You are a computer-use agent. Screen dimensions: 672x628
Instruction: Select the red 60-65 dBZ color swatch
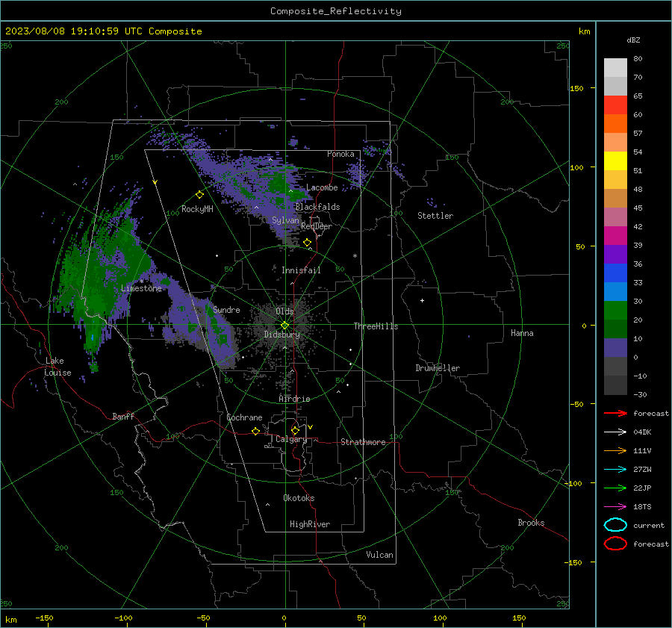click(x=615, y=105)
